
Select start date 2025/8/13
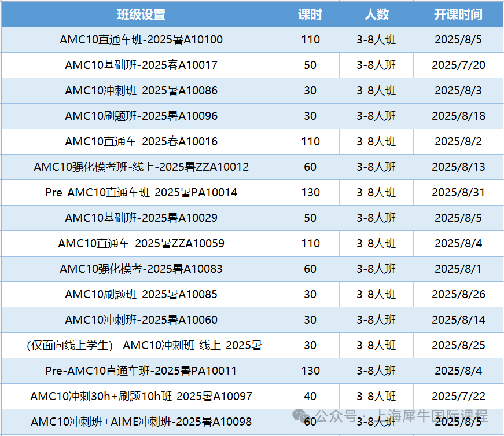click(x=458, y=167)
